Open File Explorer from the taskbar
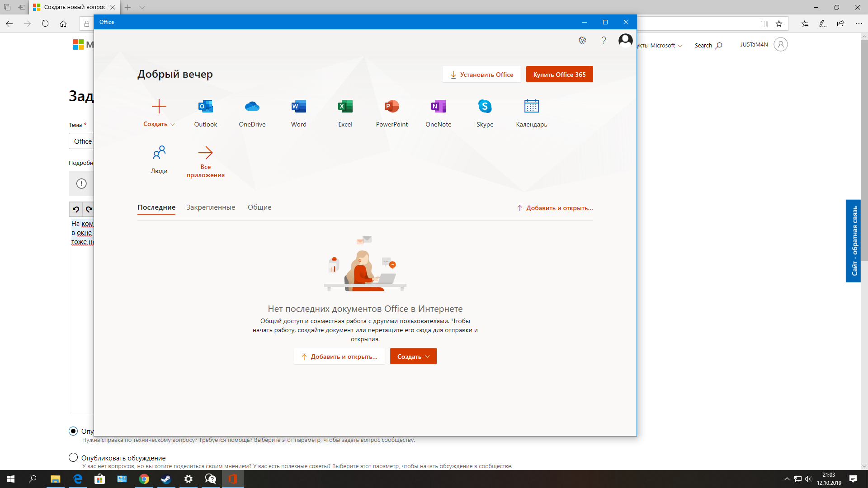The image size is (868, 488). [x=55, y=479]
